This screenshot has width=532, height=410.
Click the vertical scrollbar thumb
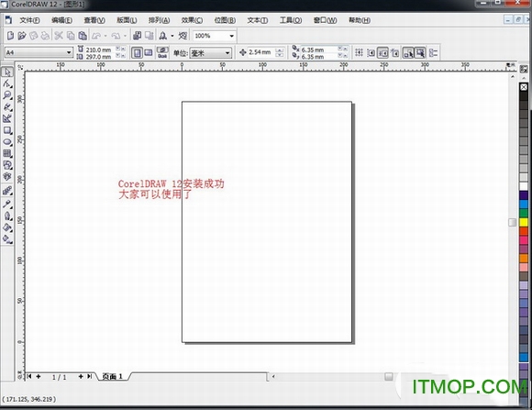tap(513, 222)
